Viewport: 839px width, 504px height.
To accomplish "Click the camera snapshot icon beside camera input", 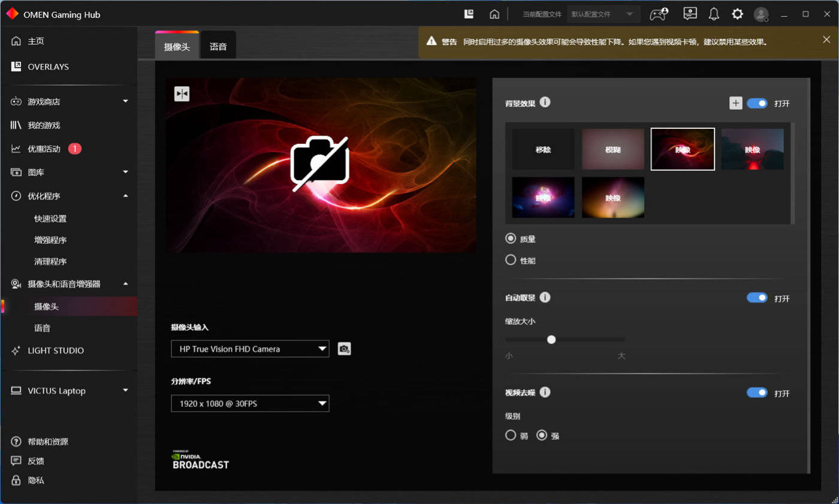I will coord(344,349).
